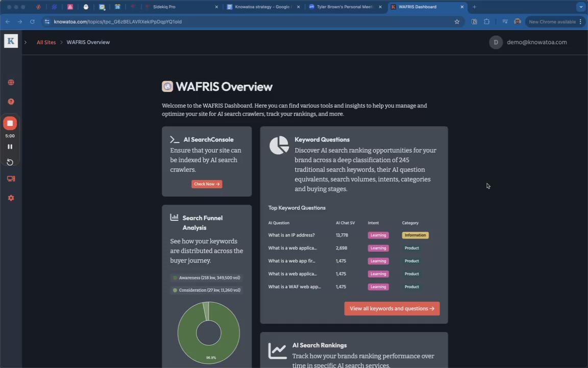Click Learning badge in IP address row
The width and height of the screenshot is (588, 368).
pyautogui.click(x=378, y=236)
